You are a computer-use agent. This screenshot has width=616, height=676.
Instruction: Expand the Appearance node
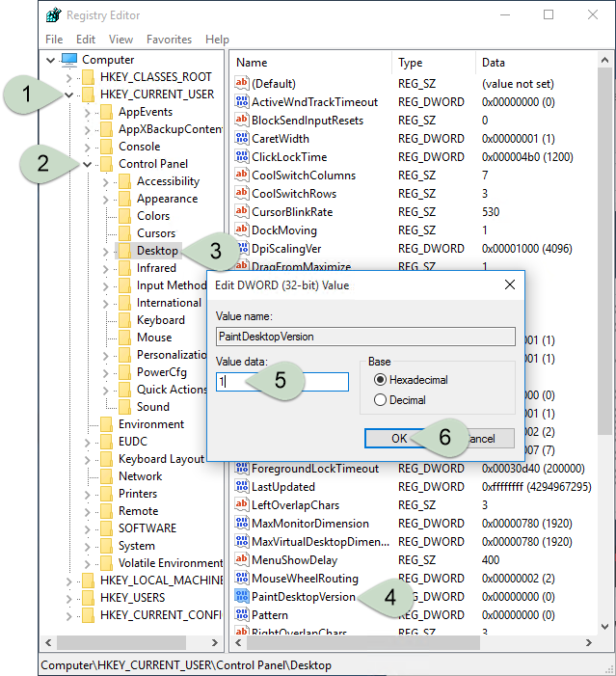click(x=105, y=200)
